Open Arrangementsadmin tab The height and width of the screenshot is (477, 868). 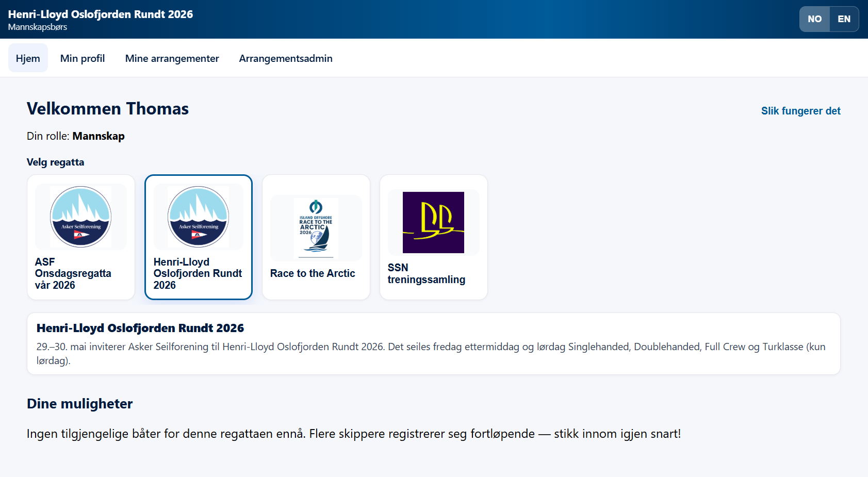pyautogui.click(x=286, y=58)
